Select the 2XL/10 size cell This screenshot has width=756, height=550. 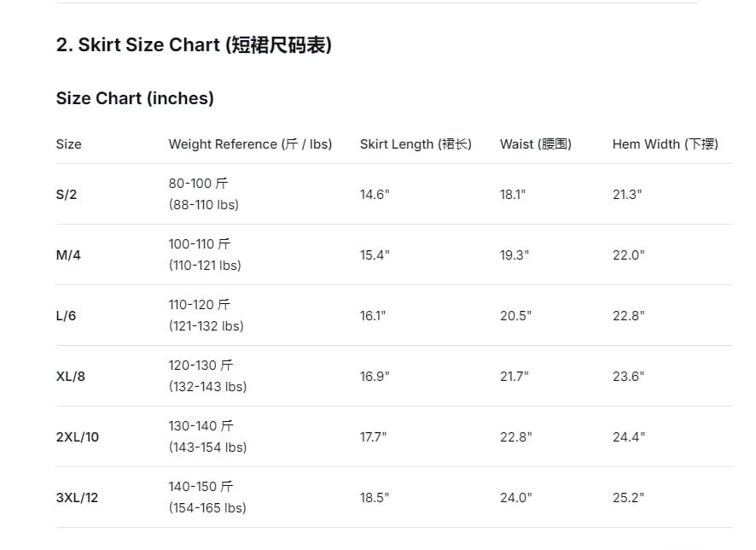(78, 437)
